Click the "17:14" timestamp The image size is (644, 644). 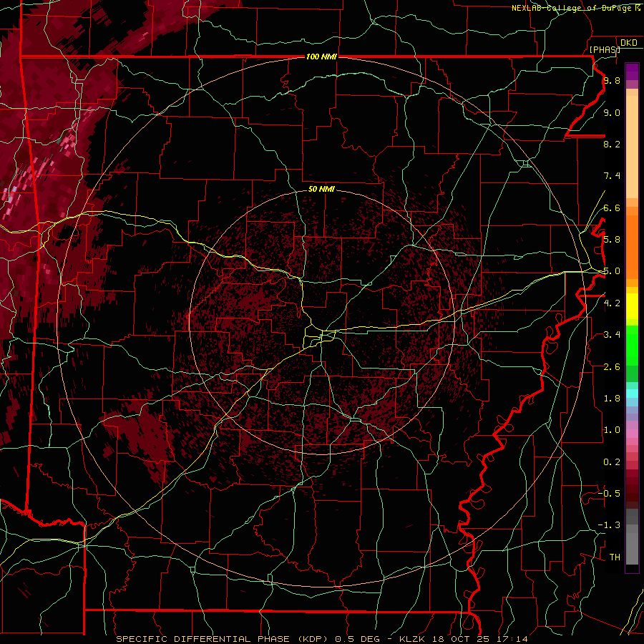click(512, 639)
